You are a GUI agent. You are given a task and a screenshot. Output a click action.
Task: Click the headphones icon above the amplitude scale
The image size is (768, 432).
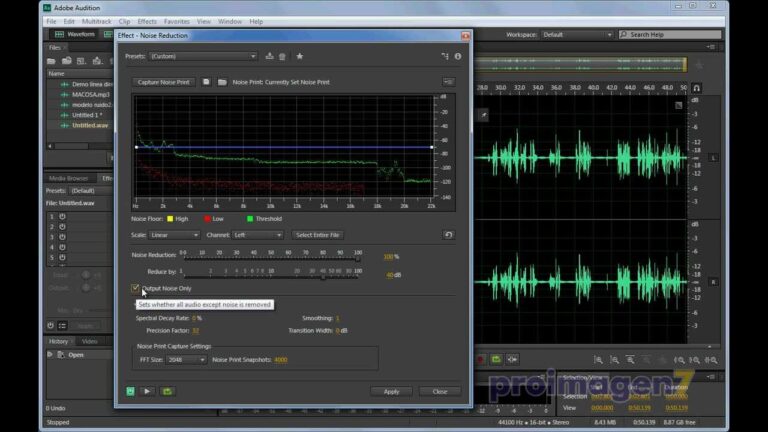696,88
